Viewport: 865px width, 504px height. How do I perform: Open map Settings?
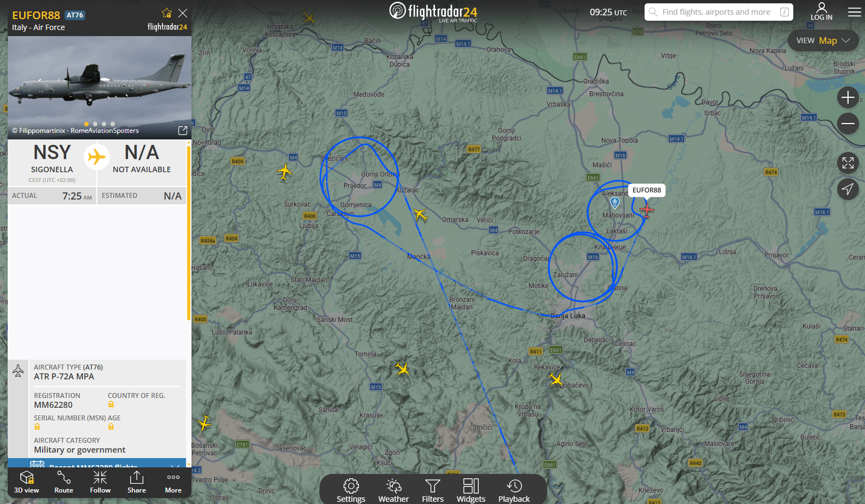pyautogui.click(x=351, y=490)
